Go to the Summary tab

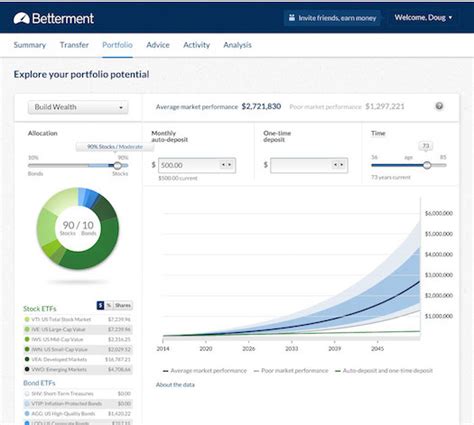[x=30, y=45]
